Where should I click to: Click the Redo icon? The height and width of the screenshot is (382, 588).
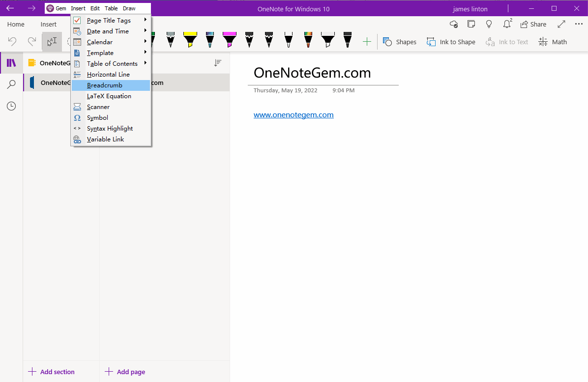(32, 42)
